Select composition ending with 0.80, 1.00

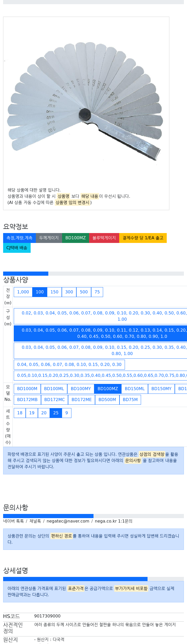pyautogui.click(x=101, y=350)
